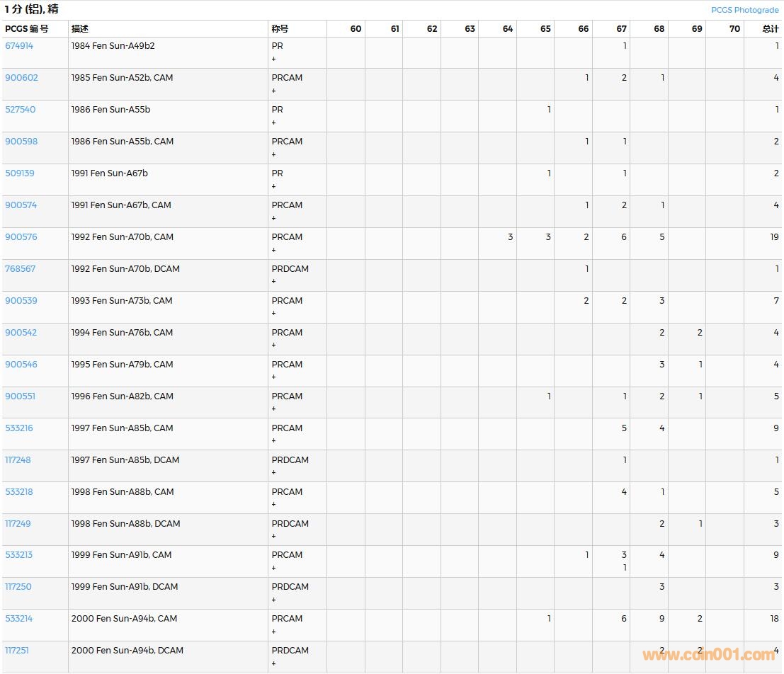Click the PCGS 编号 column header

pyautogui.click(x=27, y=29)
